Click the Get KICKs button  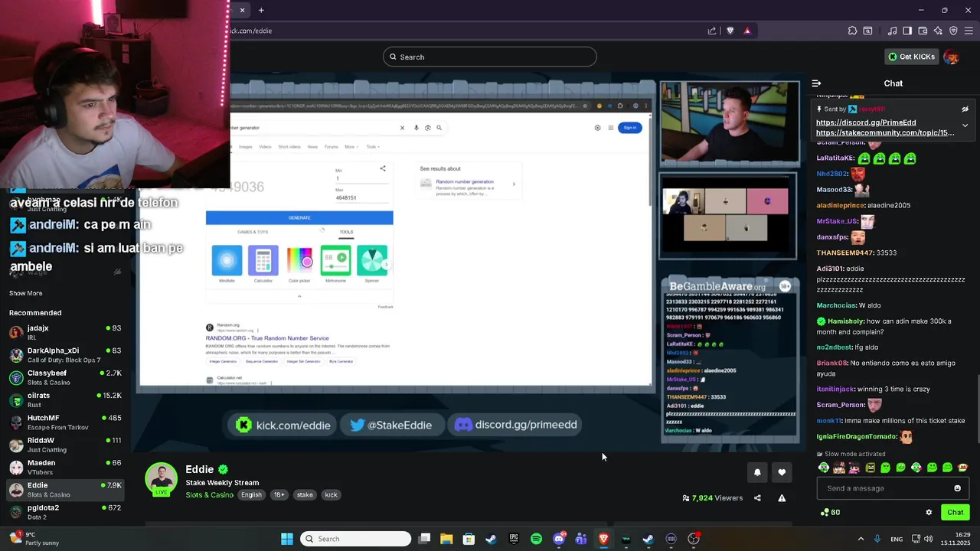tap(911, 57)
